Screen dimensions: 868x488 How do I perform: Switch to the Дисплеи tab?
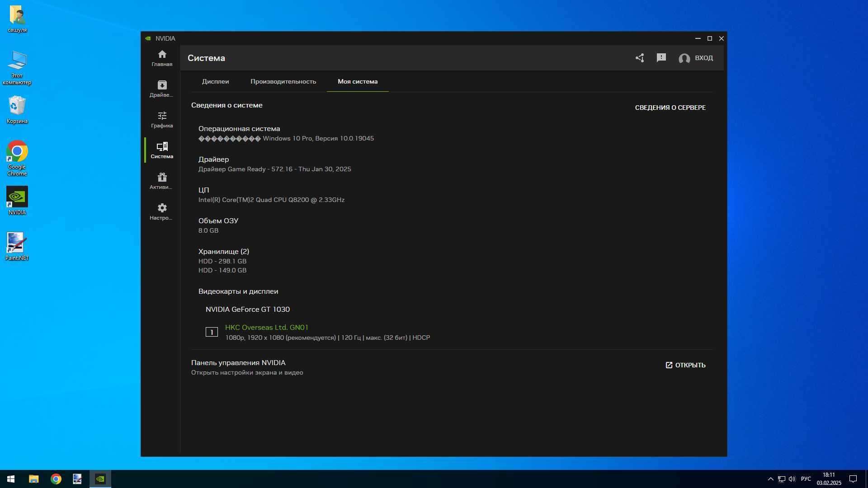(215, 81)
